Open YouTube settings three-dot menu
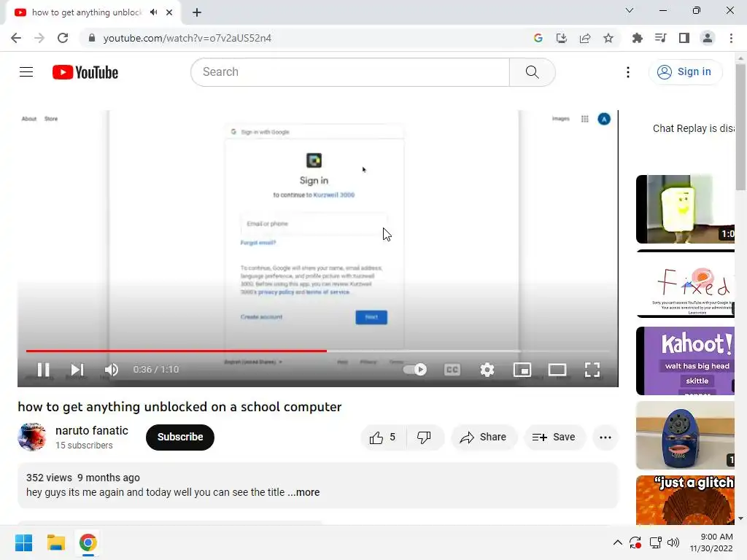The width and height of the screenshot is (747, 560). click(x=628, y=72)
